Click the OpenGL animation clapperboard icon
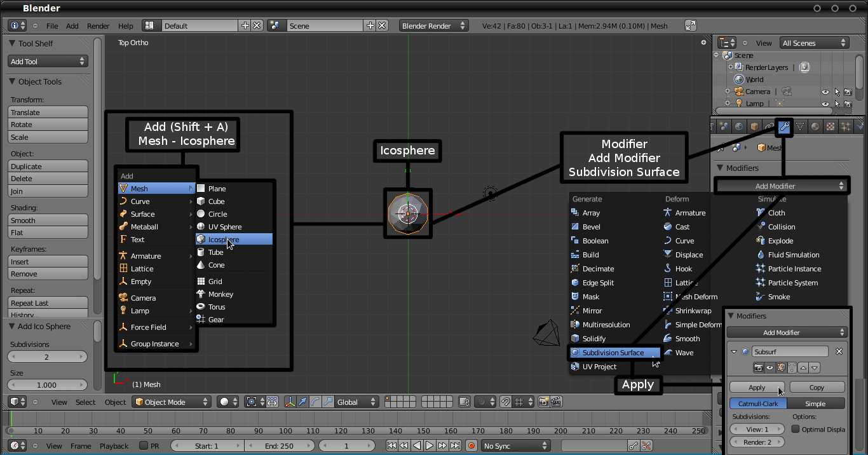Viewport: 868px width, 455px height. point(556,402)
